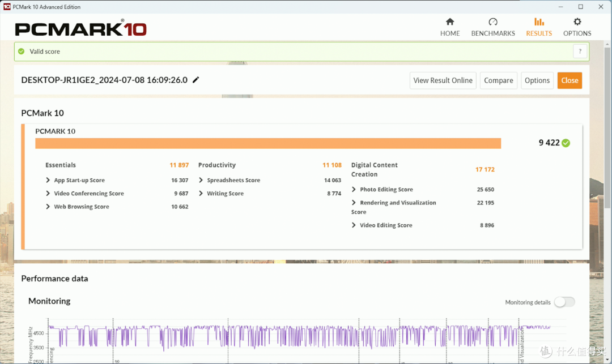Open the BENCHMARKS tab
The height and width of the screenshot is (364, 612).
click(x=493, y=27)
